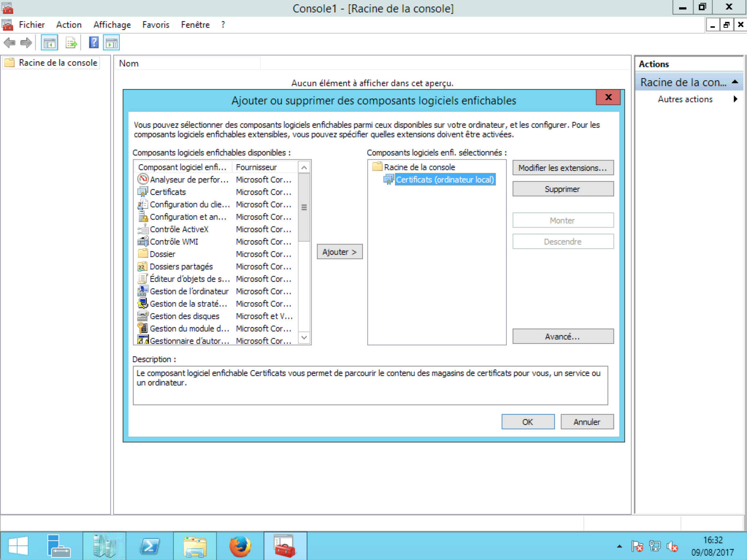This screenshot has width=747, height=560.
Task: Open the Windows Start button
Action: point(18,546)
